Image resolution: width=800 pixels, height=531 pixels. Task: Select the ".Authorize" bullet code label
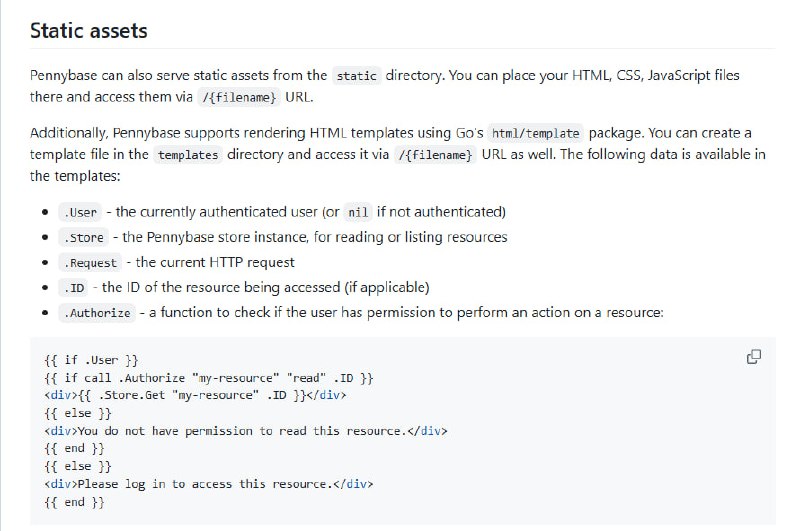tap(97, 313)
